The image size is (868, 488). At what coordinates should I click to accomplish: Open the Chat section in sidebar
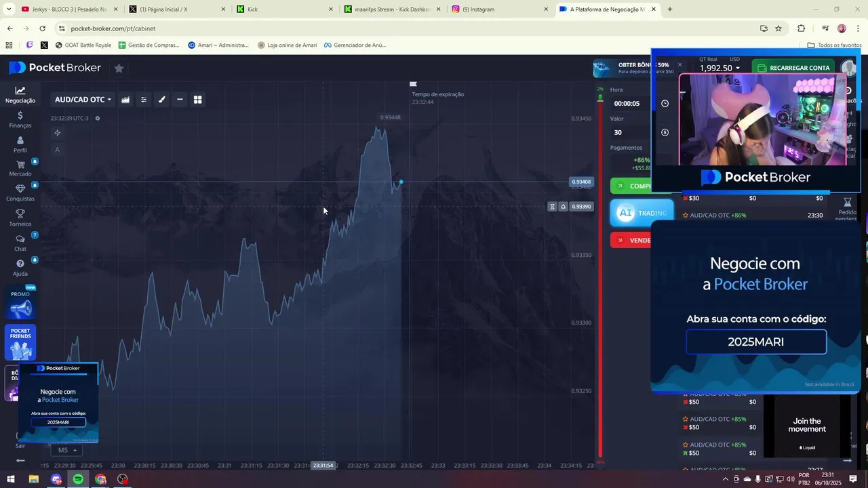pyautogui.click(x=20, y=243)
